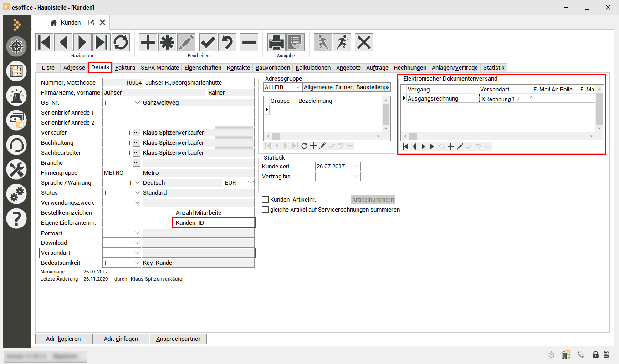Switch to the Liste tab

pyautogui.click(x=48, y=67)
